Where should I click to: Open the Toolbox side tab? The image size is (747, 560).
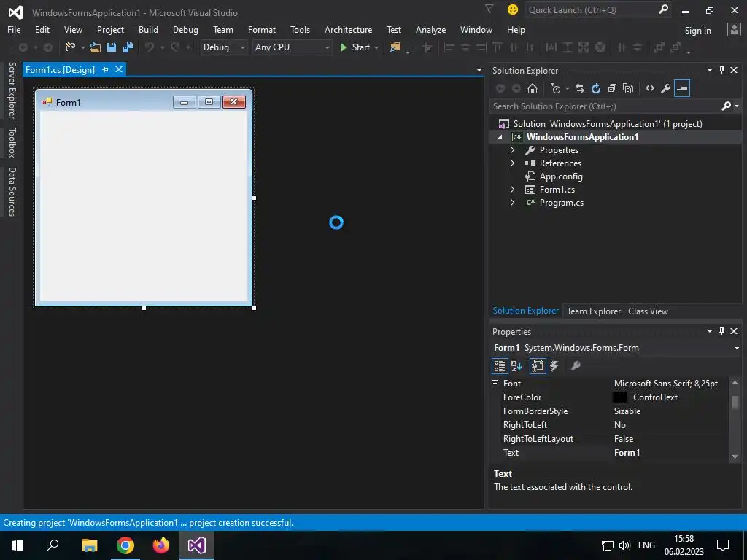[x=12, y=142]
